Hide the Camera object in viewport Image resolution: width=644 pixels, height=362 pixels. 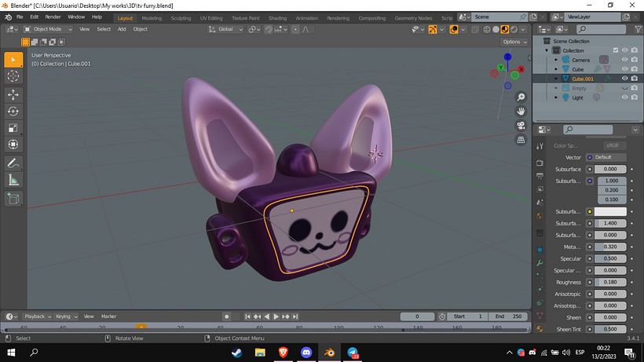click(x=624, y=60)
